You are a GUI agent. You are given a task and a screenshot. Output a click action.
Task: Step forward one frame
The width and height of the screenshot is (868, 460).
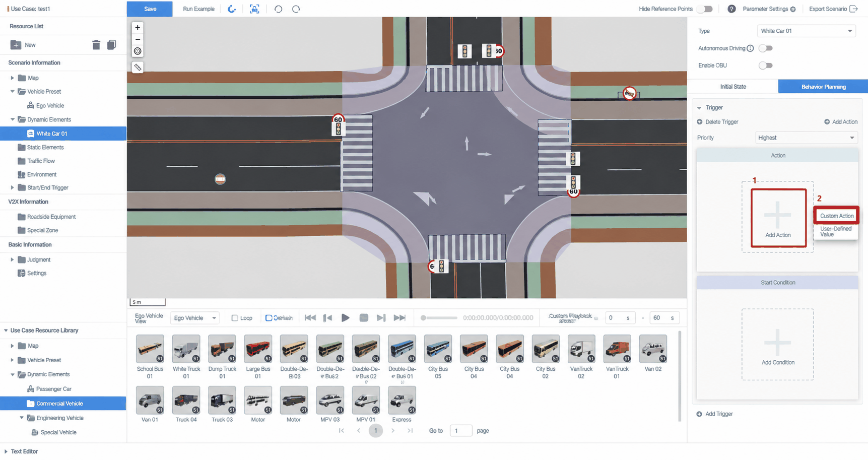381,318
